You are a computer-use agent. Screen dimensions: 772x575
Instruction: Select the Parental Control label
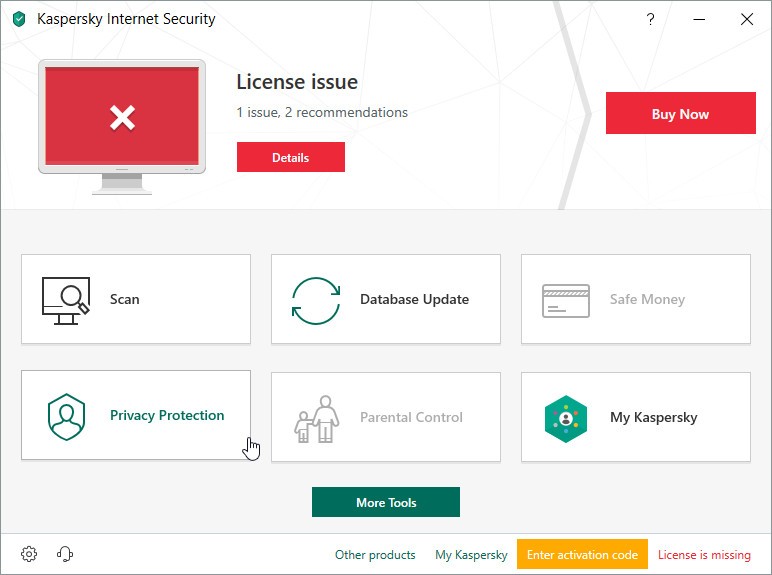pyautogui.click(x=411, y=417)
